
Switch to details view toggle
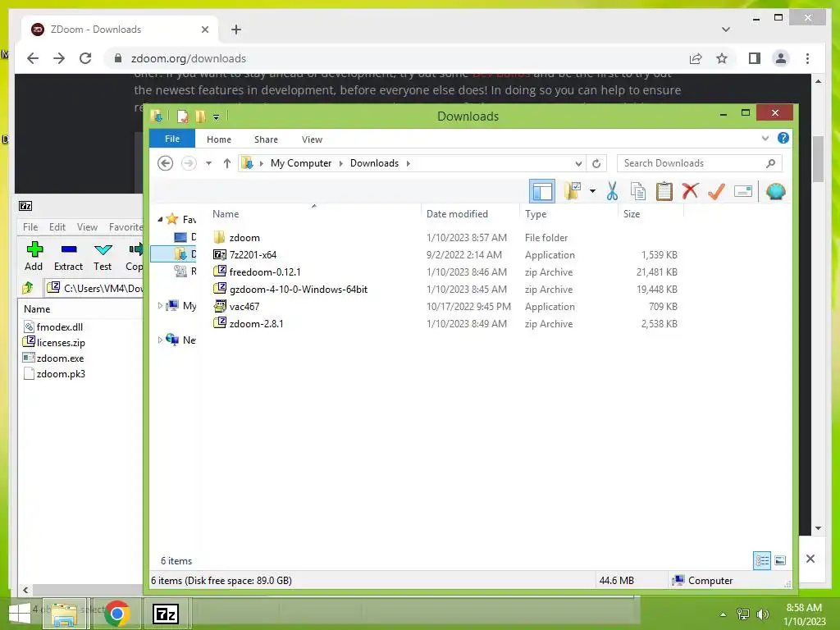762,560
